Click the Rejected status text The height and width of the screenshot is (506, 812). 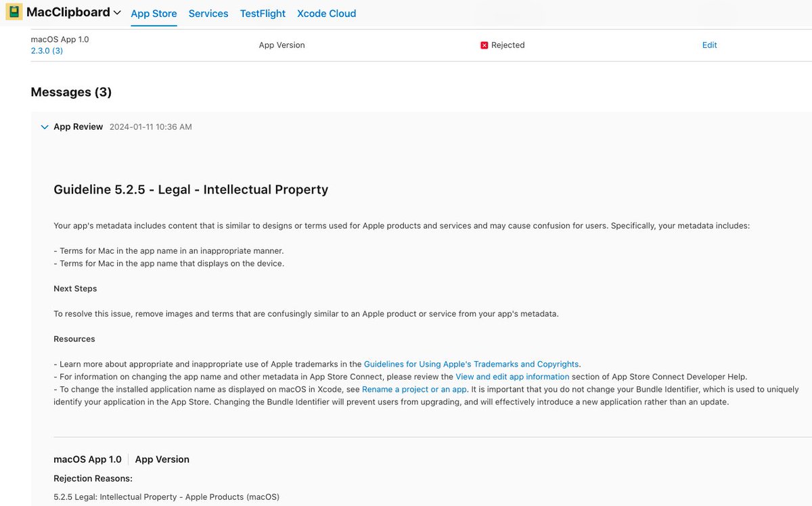[507, 45]
